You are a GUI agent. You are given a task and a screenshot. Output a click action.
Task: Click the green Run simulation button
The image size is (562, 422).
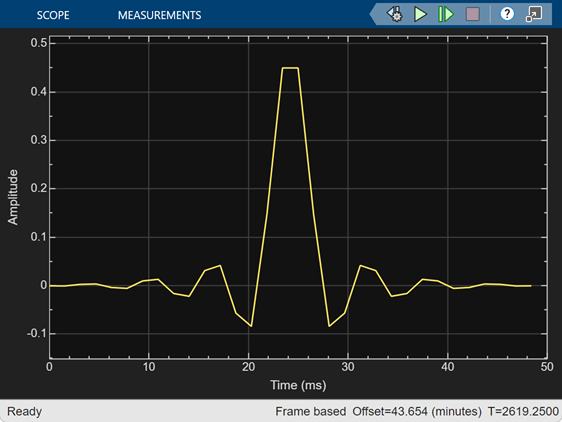[x=420, y=14]
